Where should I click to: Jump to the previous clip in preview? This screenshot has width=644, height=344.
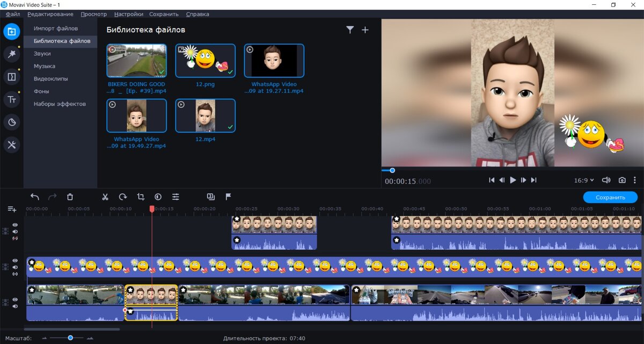[492, 180]
